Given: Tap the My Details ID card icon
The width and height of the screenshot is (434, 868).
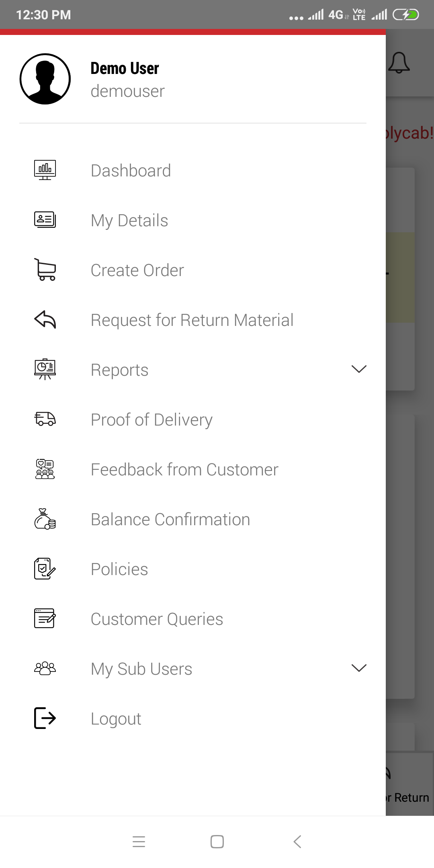Looking at the screenshot, I should tap(45, 220).
